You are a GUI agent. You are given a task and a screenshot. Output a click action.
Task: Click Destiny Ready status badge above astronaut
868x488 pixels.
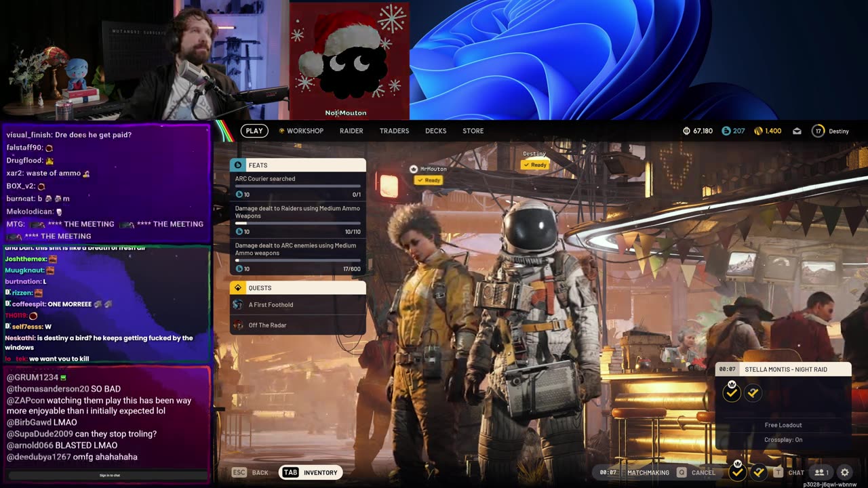tap(534, 165)
